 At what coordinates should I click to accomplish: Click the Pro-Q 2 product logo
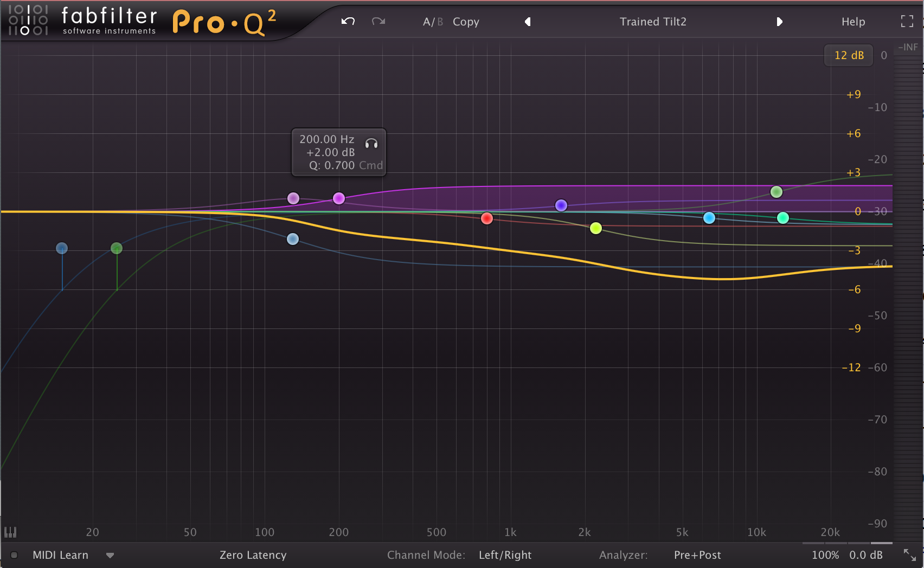tap(224, 23)
